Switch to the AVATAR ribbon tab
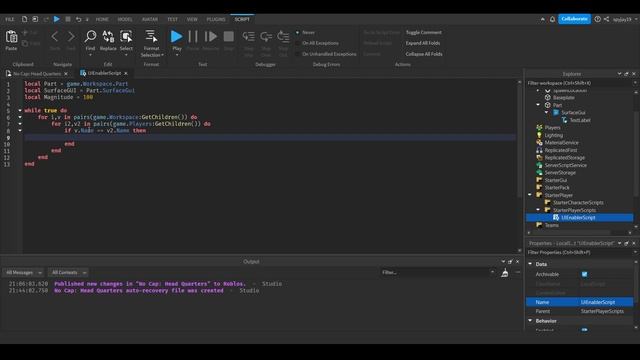640x360 pixels. click(150, 19)
